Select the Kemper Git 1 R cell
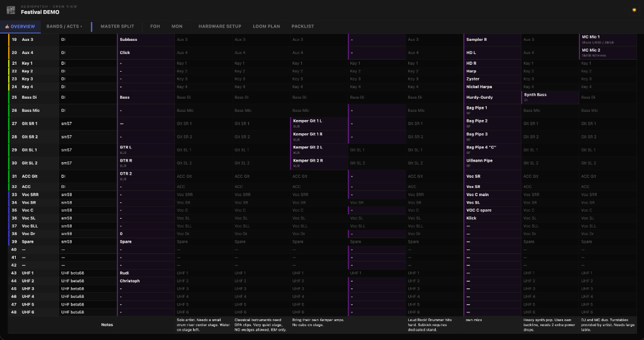Image resolution: width=644 pixels, height=340 pixels. [319, 137]
